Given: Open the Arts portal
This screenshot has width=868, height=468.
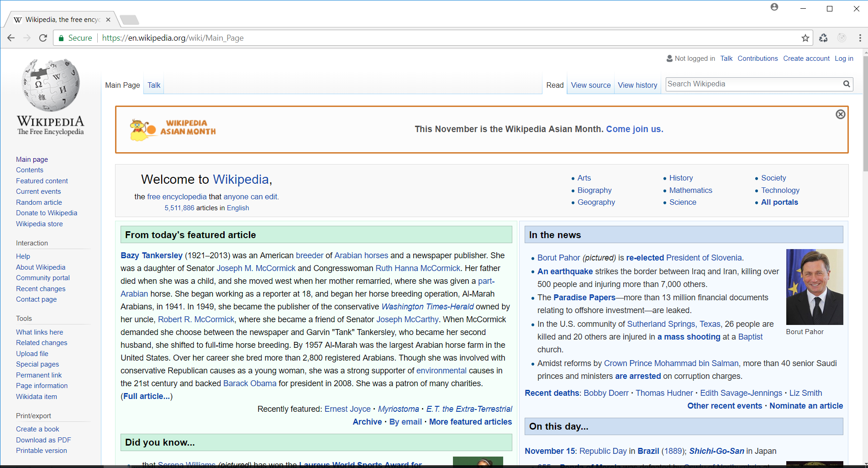Looking at the screenshot, I should 584,178.
